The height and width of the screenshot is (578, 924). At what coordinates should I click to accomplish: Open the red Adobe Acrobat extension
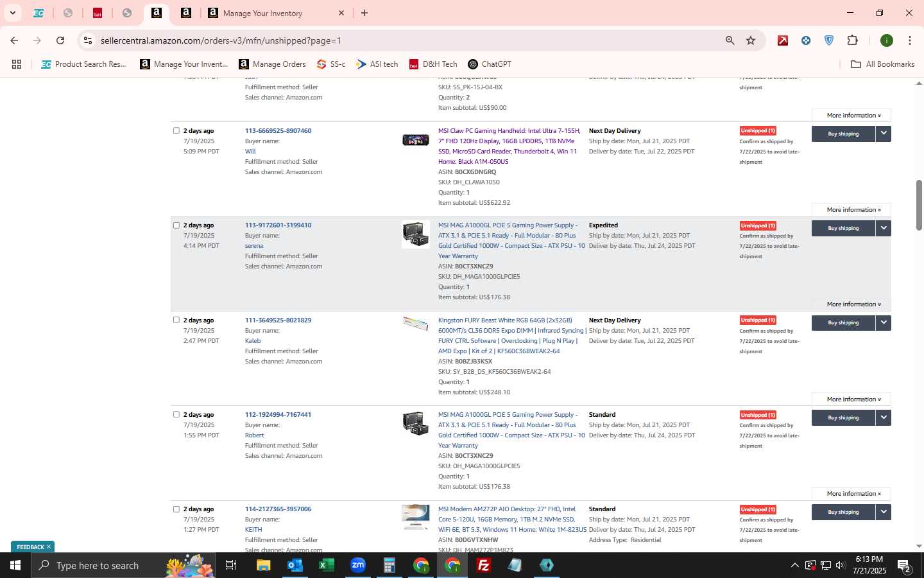click(x=783, y=40)
